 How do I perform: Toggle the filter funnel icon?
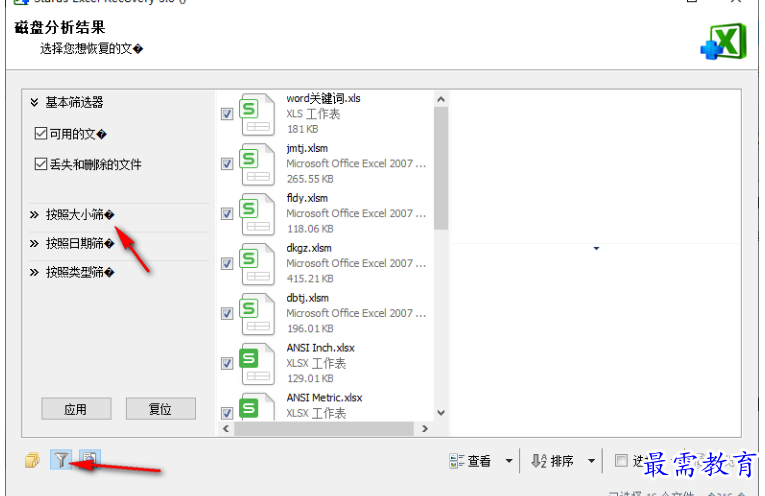[61, 459]
